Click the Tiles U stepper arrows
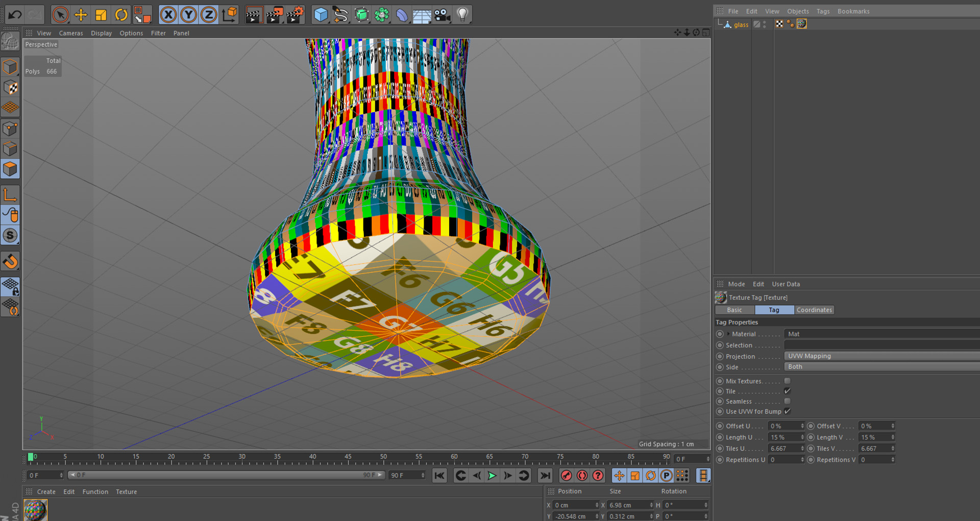 click(x=802, y=449)
